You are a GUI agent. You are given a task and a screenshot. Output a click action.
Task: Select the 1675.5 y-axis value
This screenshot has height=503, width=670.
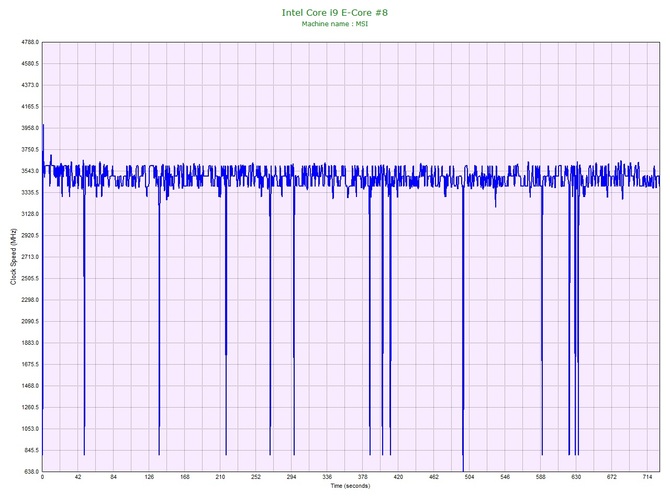coord(30,365)
